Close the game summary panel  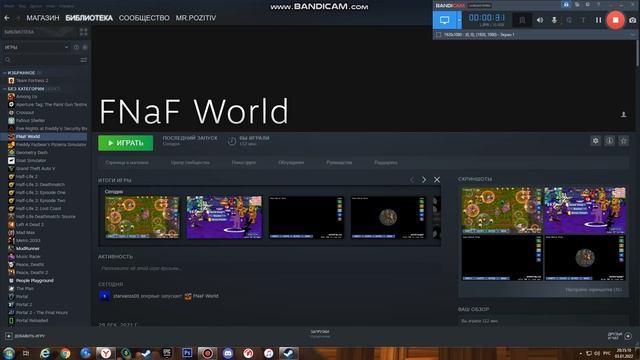(437, 180)
